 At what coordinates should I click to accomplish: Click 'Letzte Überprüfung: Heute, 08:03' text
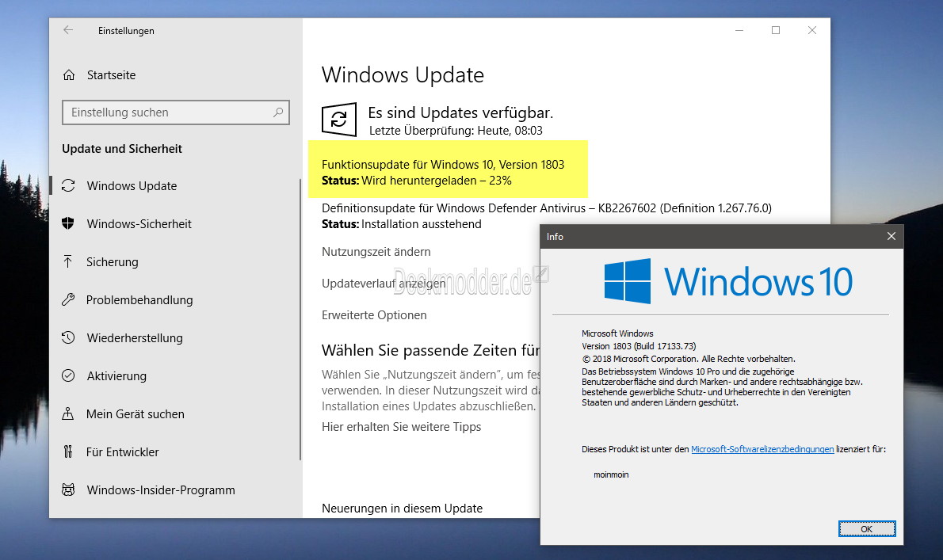pos(456,131)
